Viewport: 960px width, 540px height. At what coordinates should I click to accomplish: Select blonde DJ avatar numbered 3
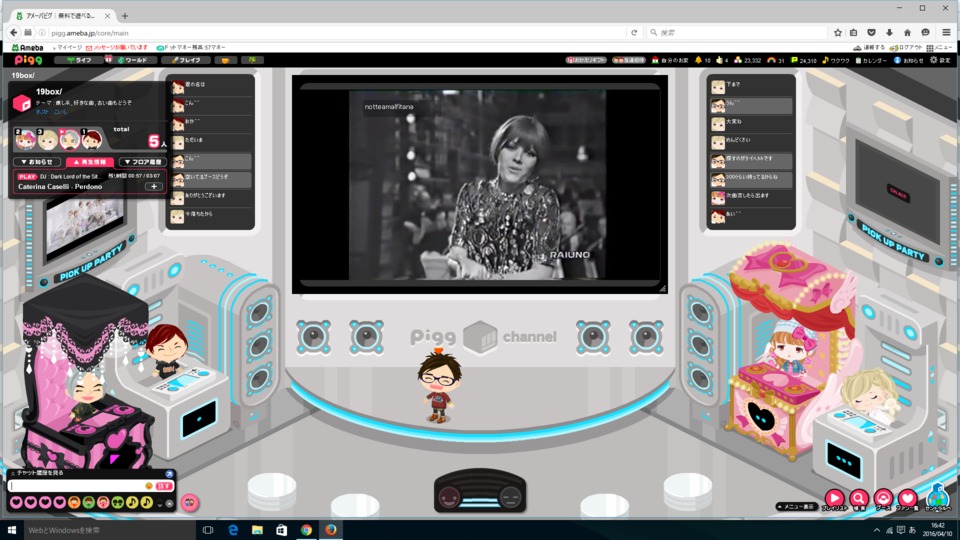(48, 140)
